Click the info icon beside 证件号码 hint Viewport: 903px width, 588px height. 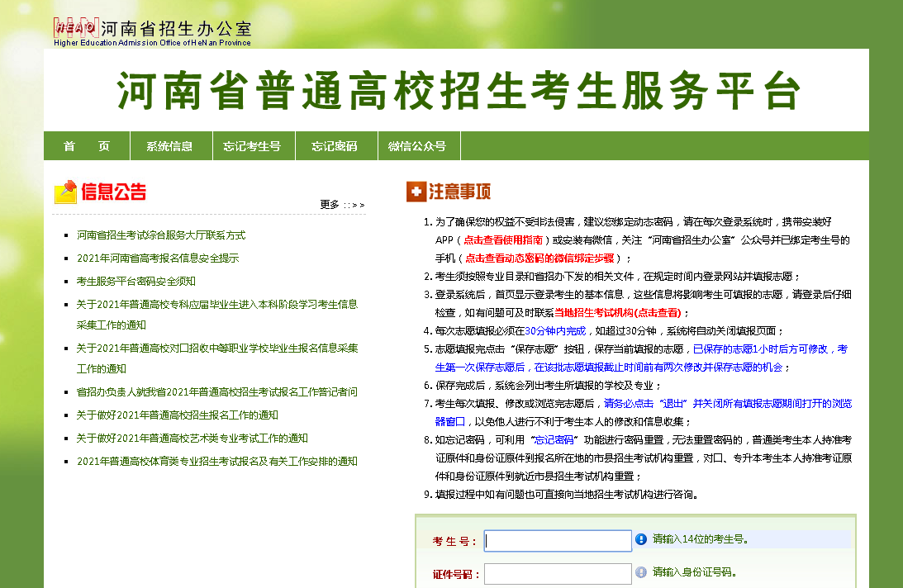tap(641, 572)
